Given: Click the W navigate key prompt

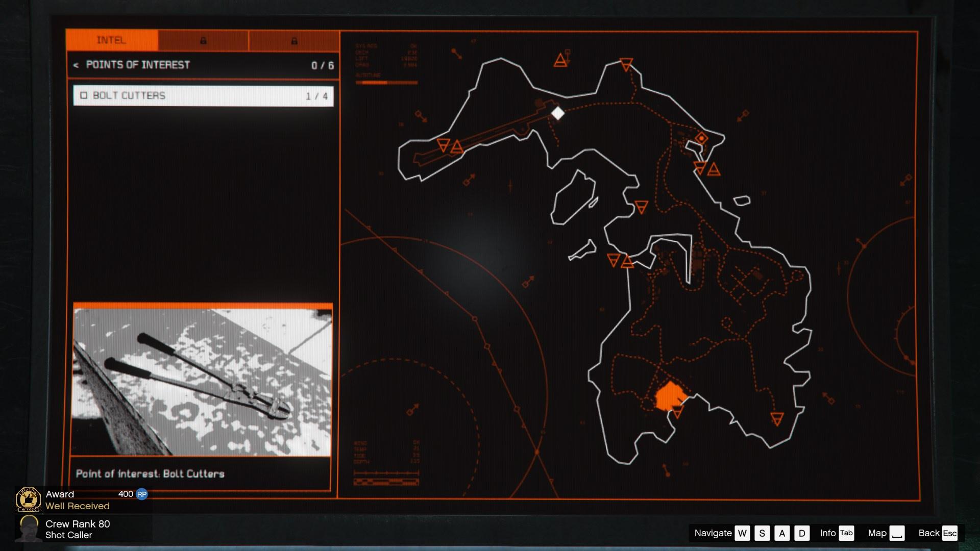Looking at the screenshot, I should tap(742, 533).
